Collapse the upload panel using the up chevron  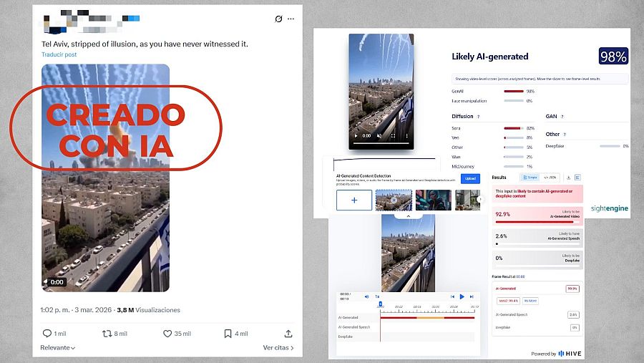[409, 216]
